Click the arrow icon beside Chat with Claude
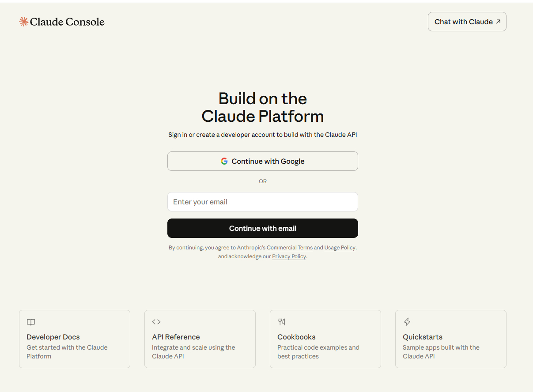This screenshot has width=533, height=392. [498, 22]
